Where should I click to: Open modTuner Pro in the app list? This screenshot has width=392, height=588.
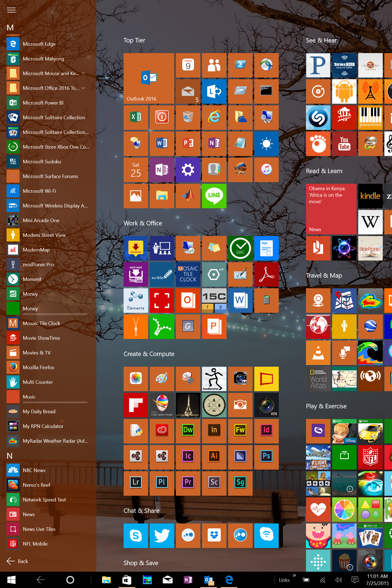tap(48, 265)
